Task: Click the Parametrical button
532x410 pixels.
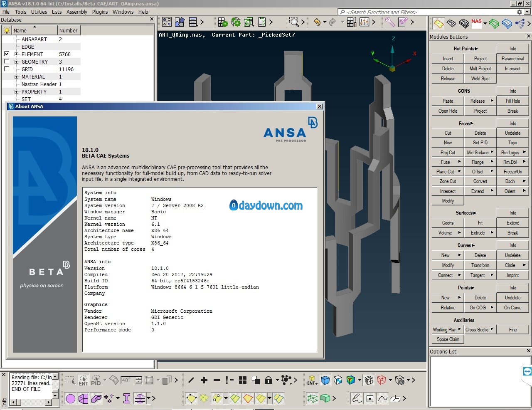Action: click(512, 59)
